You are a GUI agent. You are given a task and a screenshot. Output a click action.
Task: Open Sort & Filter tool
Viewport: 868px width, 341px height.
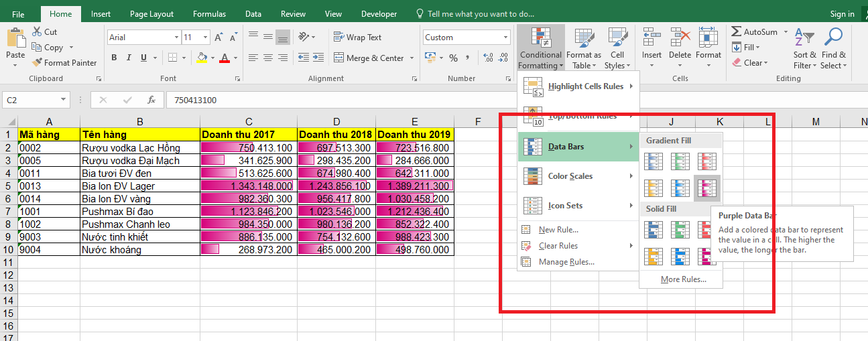click(x=804, y=40)
